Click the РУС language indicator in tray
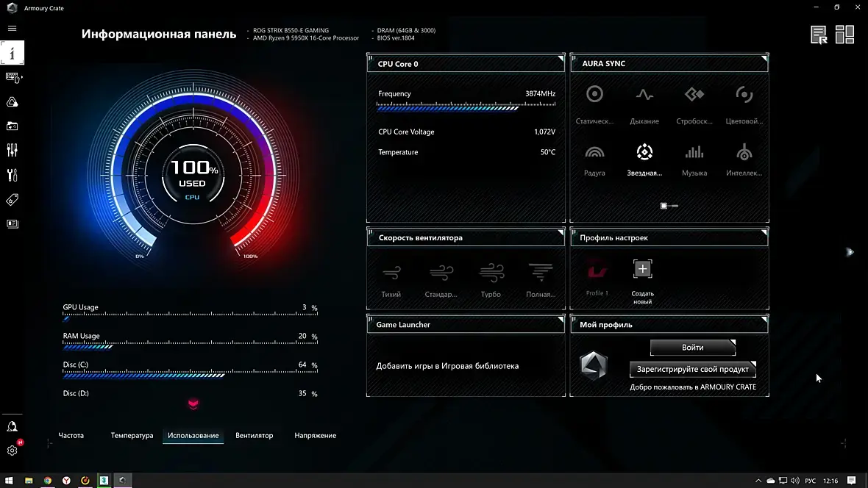Viewport: 868px width, 488px height. tap(811, 481)
